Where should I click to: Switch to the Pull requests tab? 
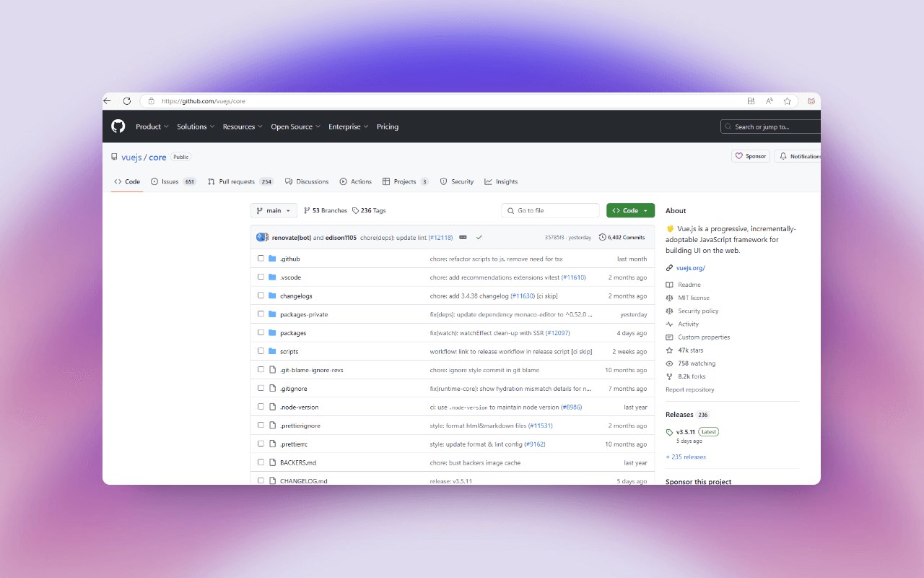[240, 181]
